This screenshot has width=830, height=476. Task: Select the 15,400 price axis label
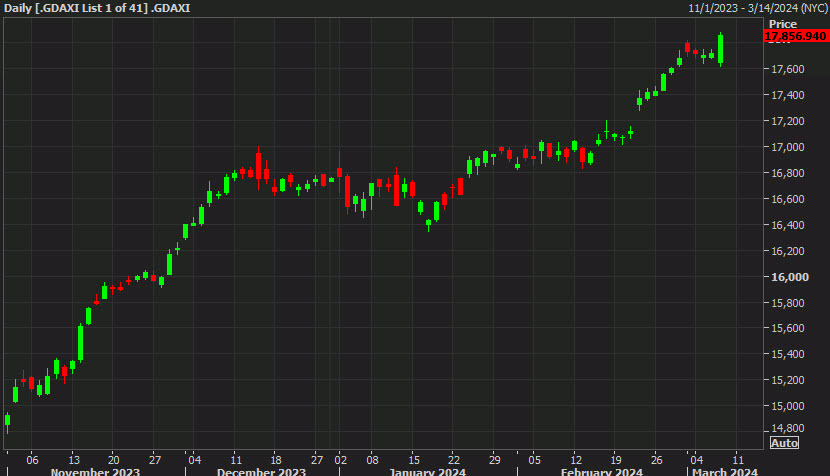pyautogui.click(x=788, y=354)
